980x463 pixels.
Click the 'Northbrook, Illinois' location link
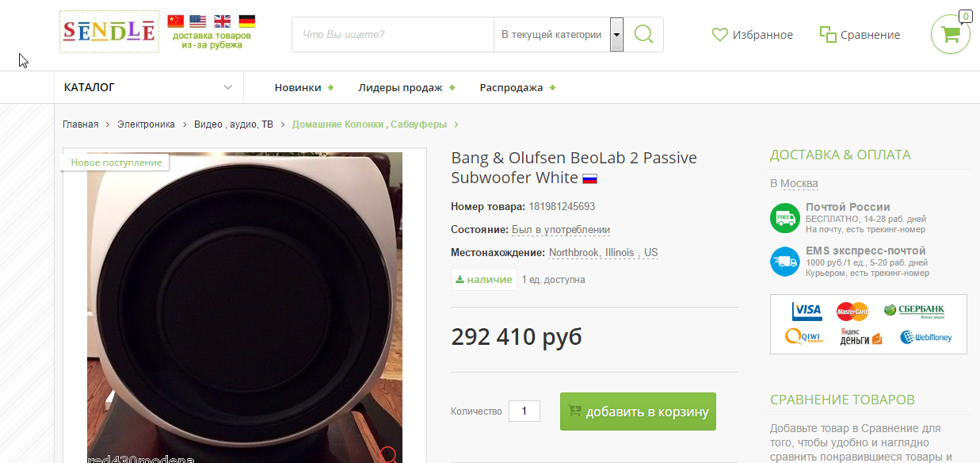pos(592,253)
